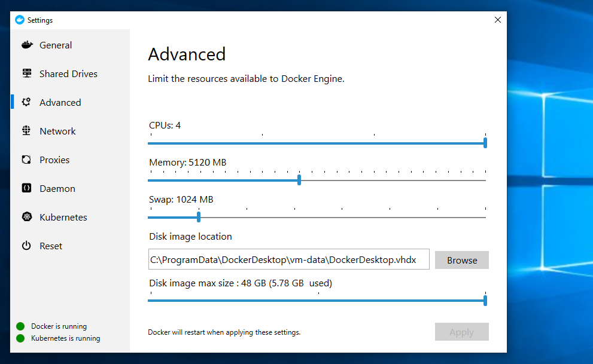The height and width of the screenshot is (364, 593).
Task: Click the Disk image max size slider handle
Action: pos(485,301)
